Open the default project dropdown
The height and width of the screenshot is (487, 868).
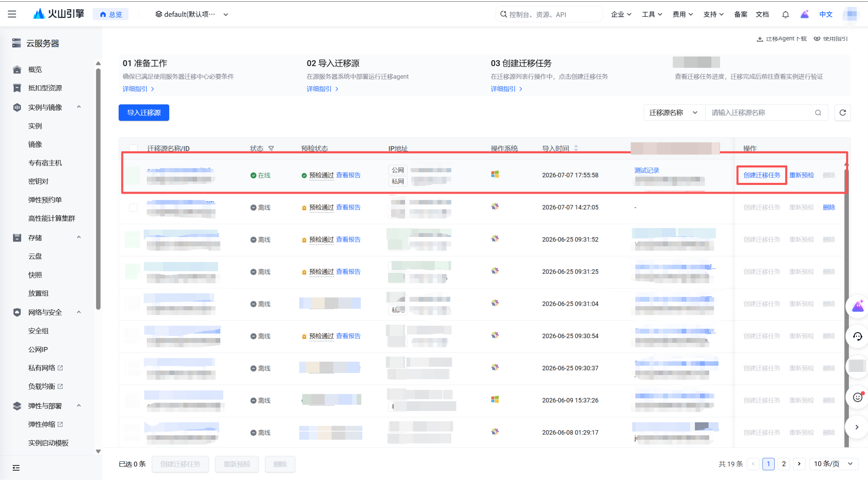[x=192, y=14]
